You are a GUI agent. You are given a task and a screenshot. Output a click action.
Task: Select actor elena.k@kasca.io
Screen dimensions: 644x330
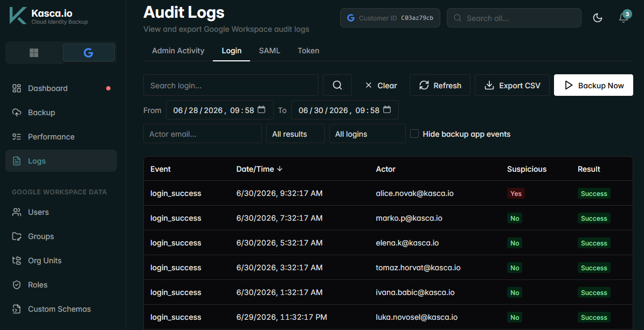click(407, 243)
